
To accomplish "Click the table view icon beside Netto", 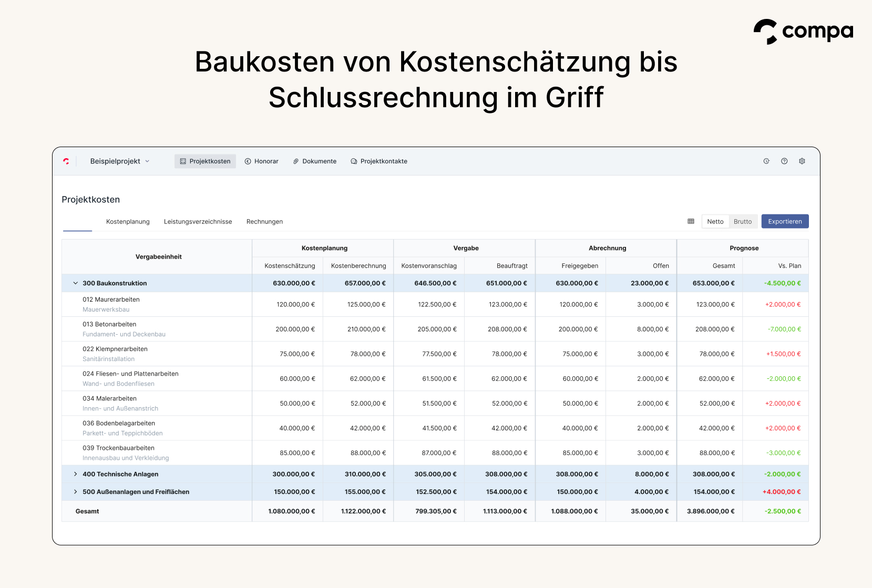I will click(690, 221).
